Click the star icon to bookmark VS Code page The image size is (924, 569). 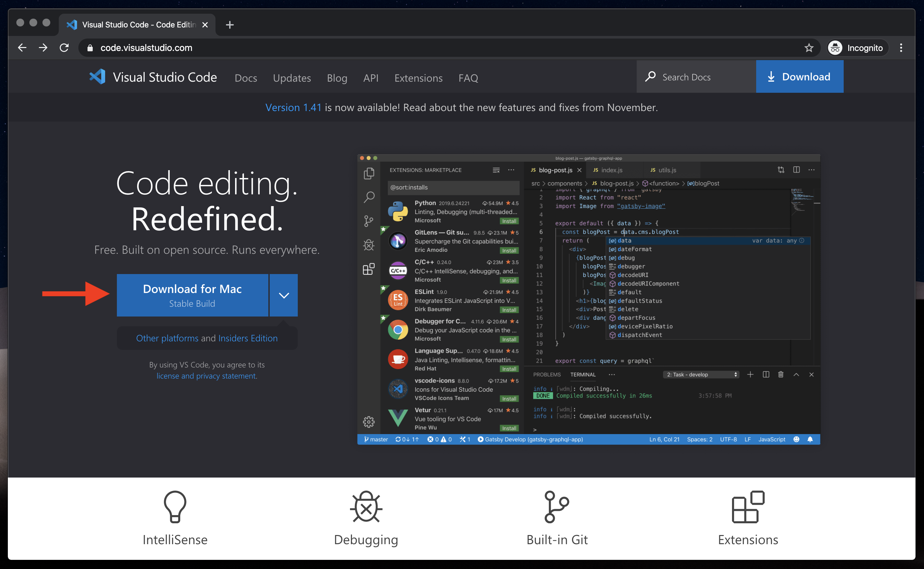pos(808,48)
